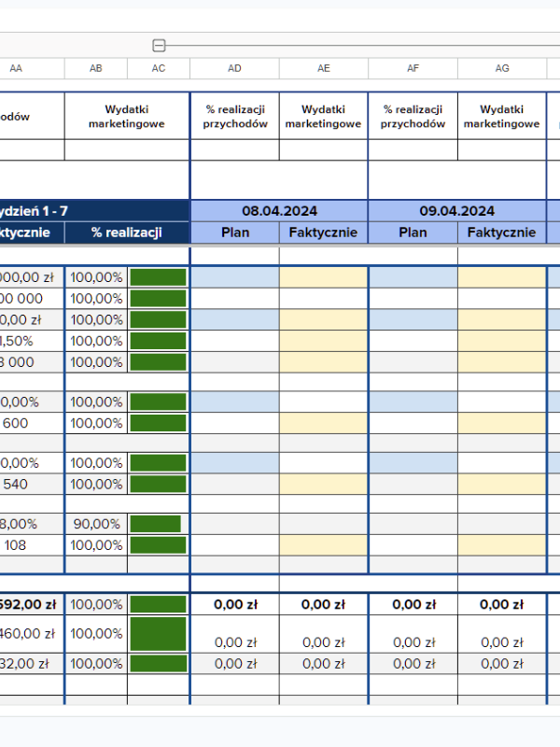Select '% realizacji przychodów' cell in column AF
This screenshot has height=747, width=560.
[413, 117]
